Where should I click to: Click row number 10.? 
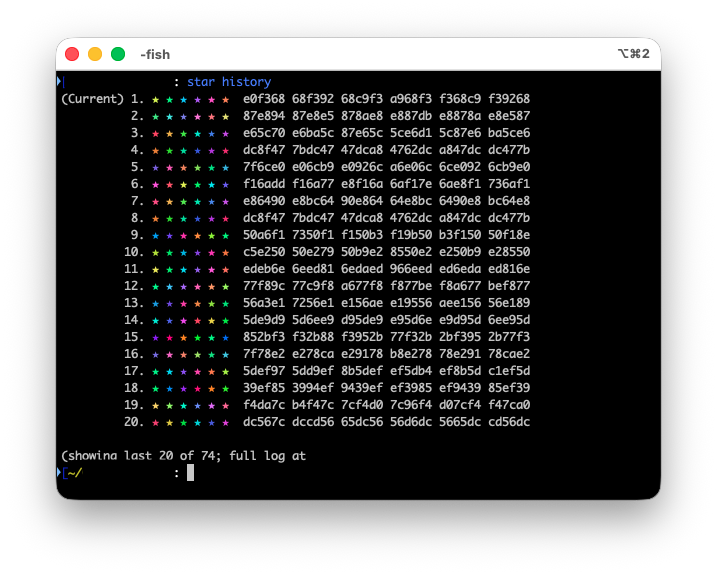[x=134, y=252]
